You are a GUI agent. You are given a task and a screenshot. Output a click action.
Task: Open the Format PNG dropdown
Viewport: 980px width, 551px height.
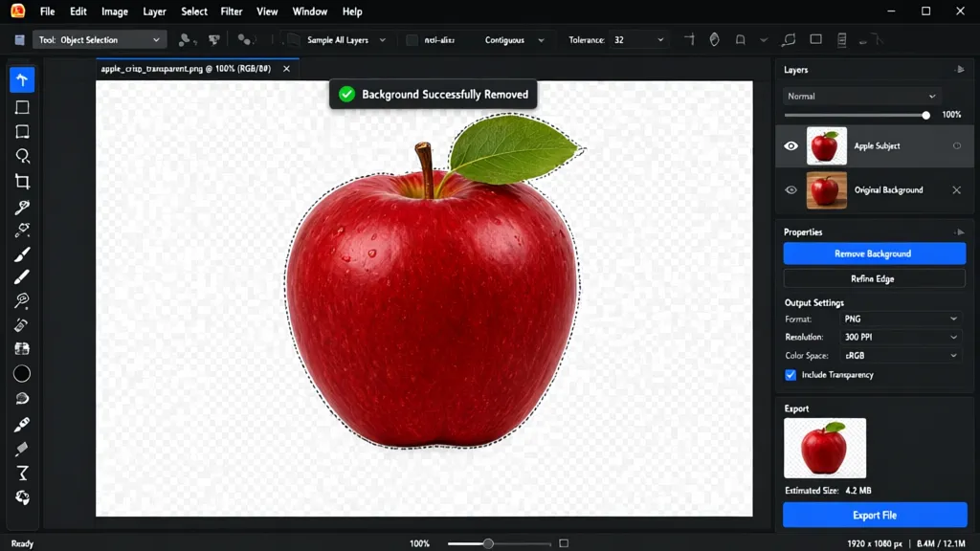900,319
